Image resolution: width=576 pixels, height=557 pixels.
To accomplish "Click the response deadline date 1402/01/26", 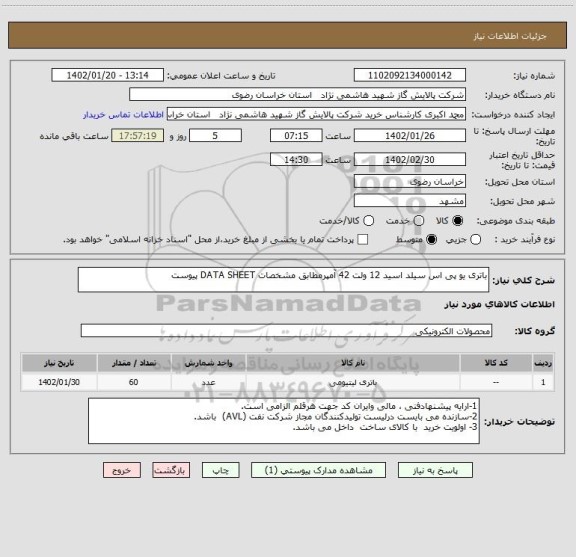I will pos(410,136).
